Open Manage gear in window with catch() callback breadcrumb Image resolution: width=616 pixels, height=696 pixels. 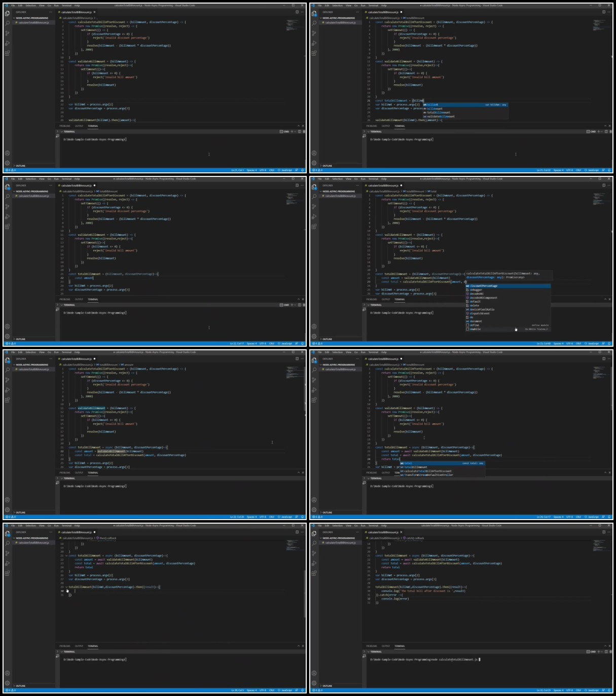[x=314, y=683]
